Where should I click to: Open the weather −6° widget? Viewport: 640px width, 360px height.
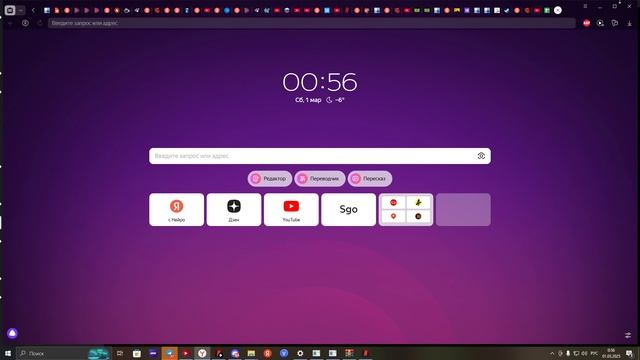[336, 100]
